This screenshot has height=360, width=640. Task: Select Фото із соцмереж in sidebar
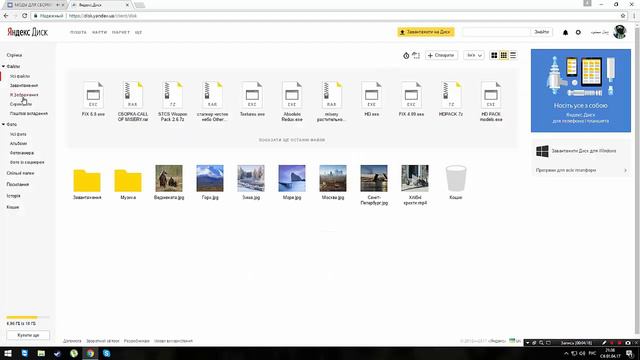27,162
